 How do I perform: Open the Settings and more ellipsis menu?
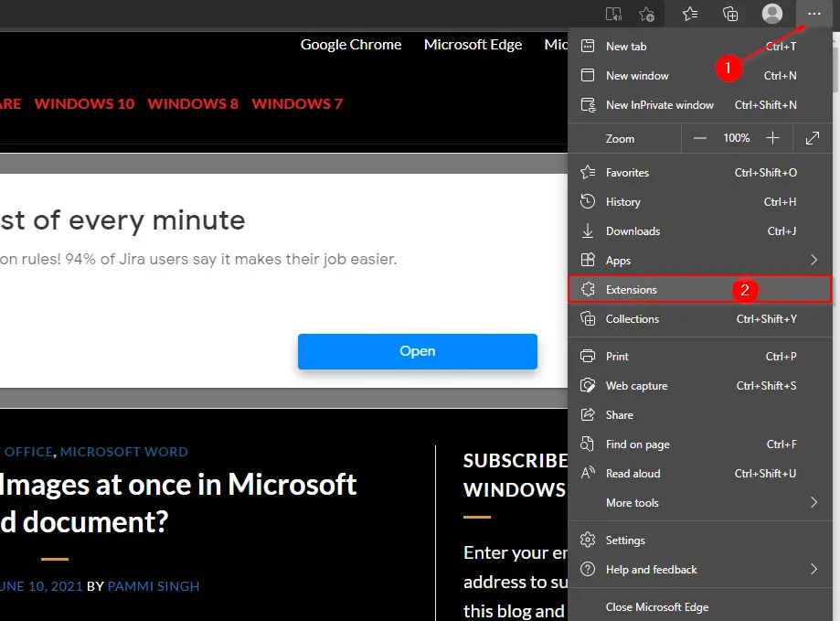click(813, 14)
